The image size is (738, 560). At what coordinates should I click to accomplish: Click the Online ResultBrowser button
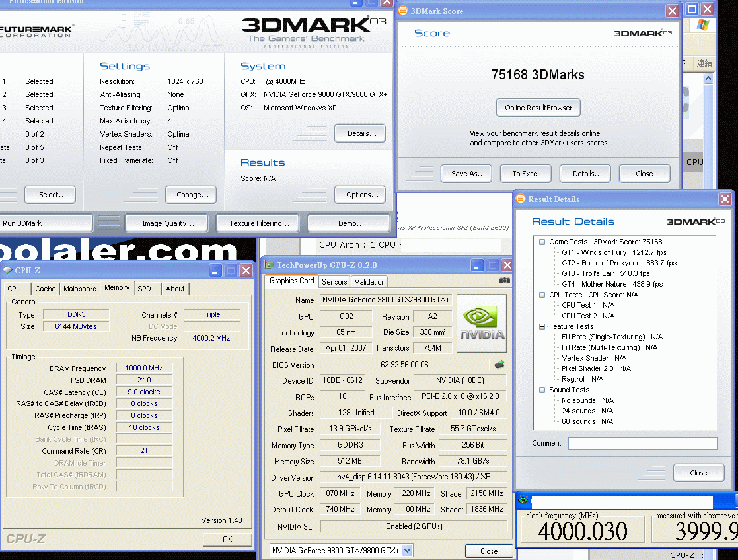[538, 107]
